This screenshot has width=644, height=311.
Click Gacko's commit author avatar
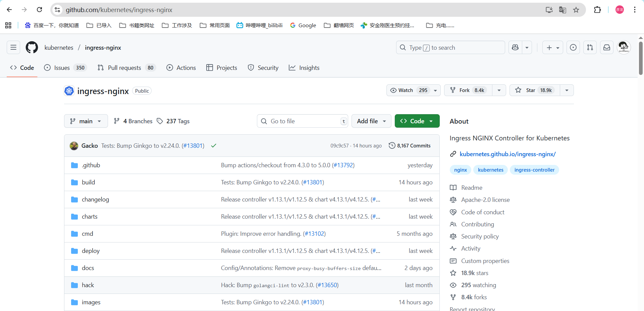pos(74,146)
